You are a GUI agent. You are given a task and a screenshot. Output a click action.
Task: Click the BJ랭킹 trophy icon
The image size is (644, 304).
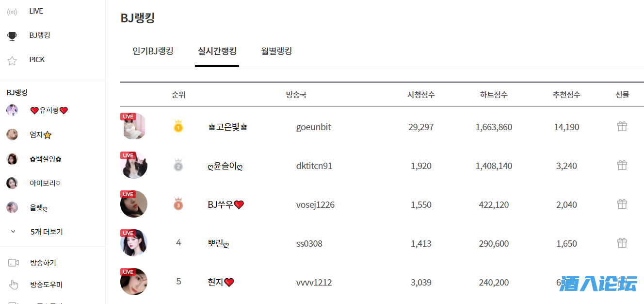[x=12, y=36]
